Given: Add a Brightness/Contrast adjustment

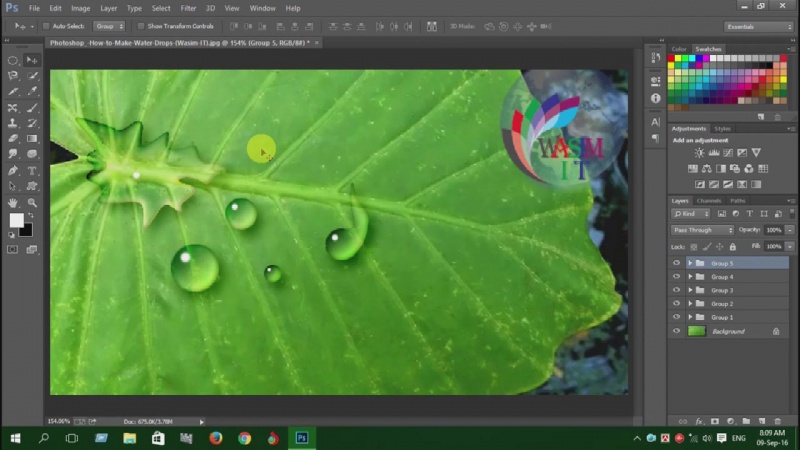Looking at the screenshot, I should 699,153.
